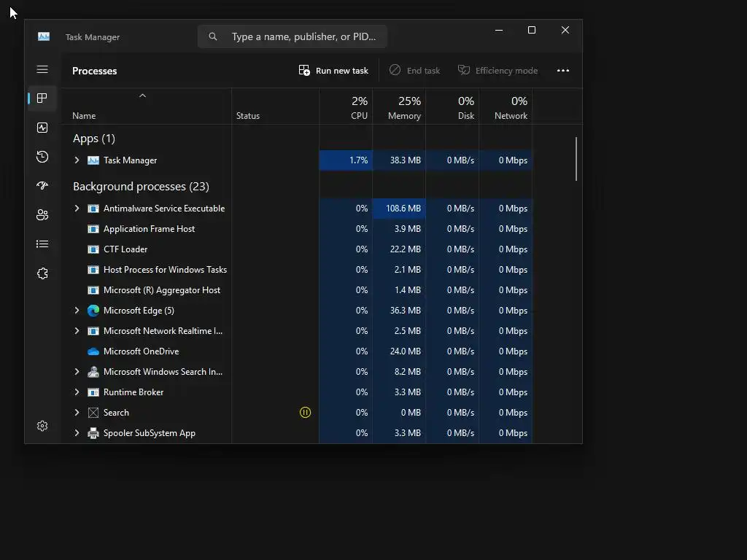Open the Services sidebar icon
747x560 pixels.
tap(42, 273)
